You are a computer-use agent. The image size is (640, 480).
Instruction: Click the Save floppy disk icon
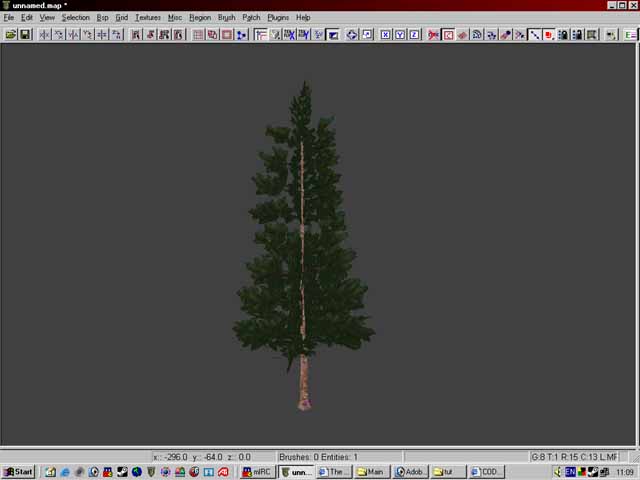tap(25, 34)
